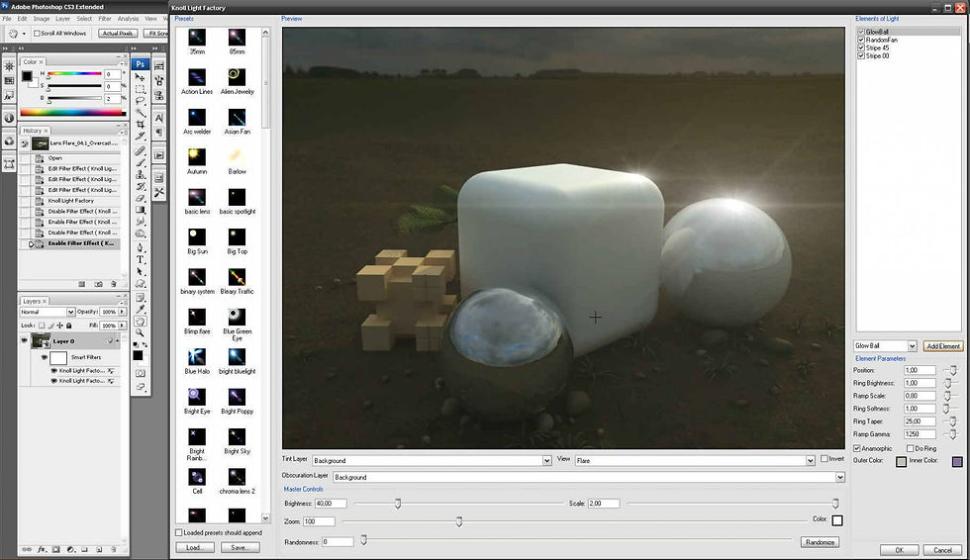This screenshot has width=970, height=560.
Task: Choose the Alien Jewelry preset thumbnail
Action: point(237,76)
